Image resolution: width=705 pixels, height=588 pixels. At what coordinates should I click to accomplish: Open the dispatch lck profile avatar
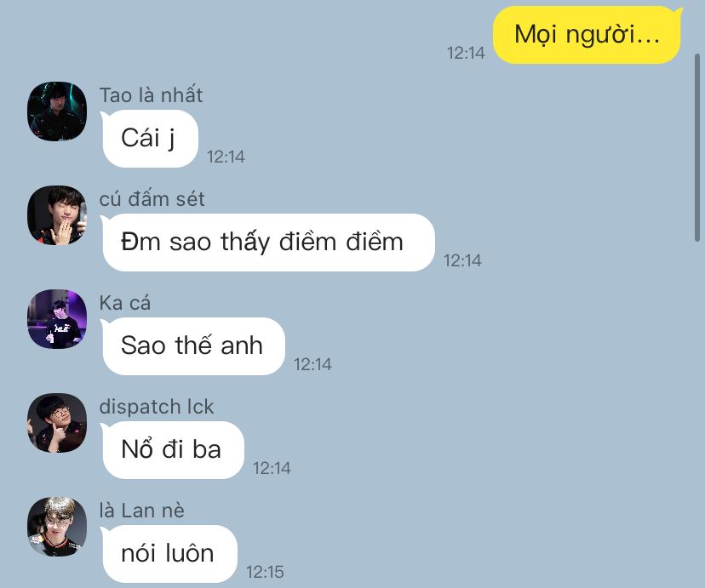click(x=57, y=423)
